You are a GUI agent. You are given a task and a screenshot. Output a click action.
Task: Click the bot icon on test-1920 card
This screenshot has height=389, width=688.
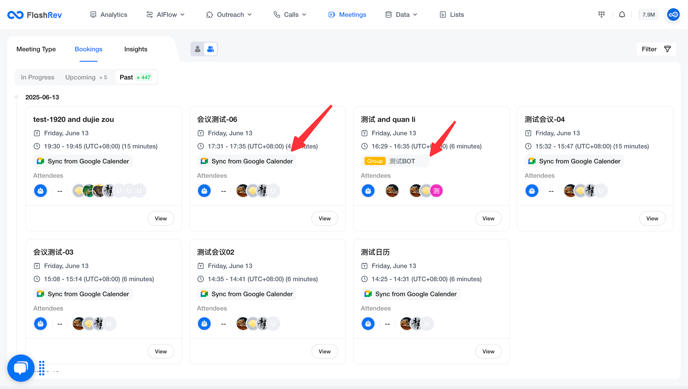coord(40,191)
